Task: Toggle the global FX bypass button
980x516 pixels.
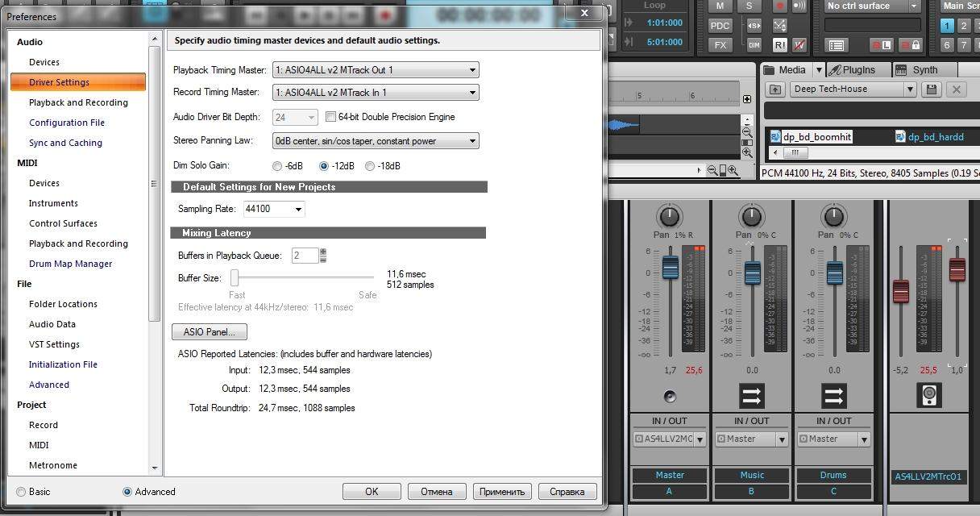Action: (720, 45)
